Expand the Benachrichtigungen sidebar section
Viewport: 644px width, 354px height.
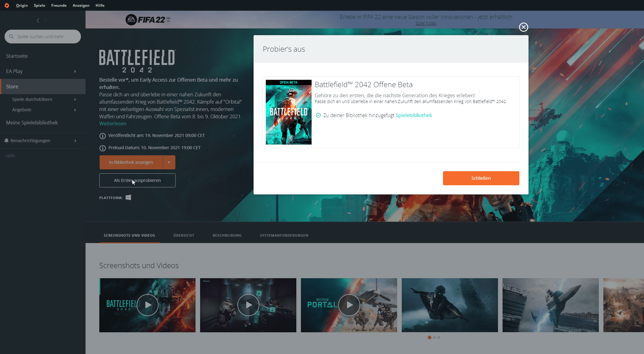75,140
